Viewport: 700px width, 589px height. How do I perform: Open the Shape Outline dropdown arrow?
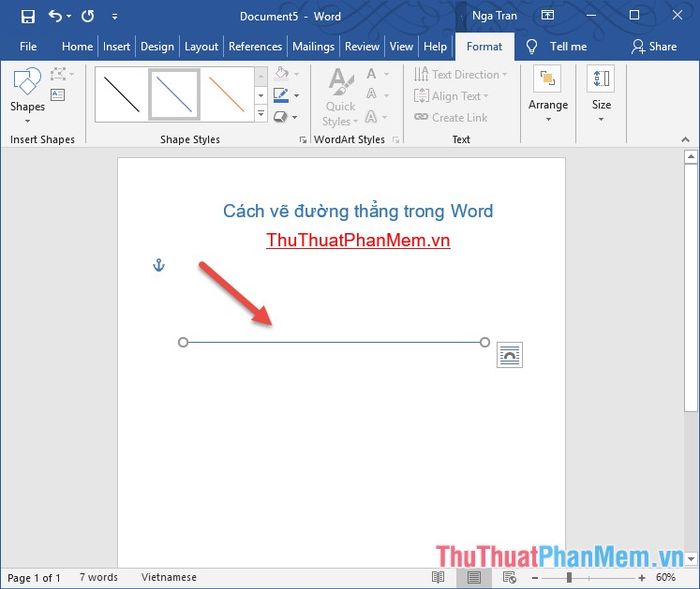(x=296, y=96)
